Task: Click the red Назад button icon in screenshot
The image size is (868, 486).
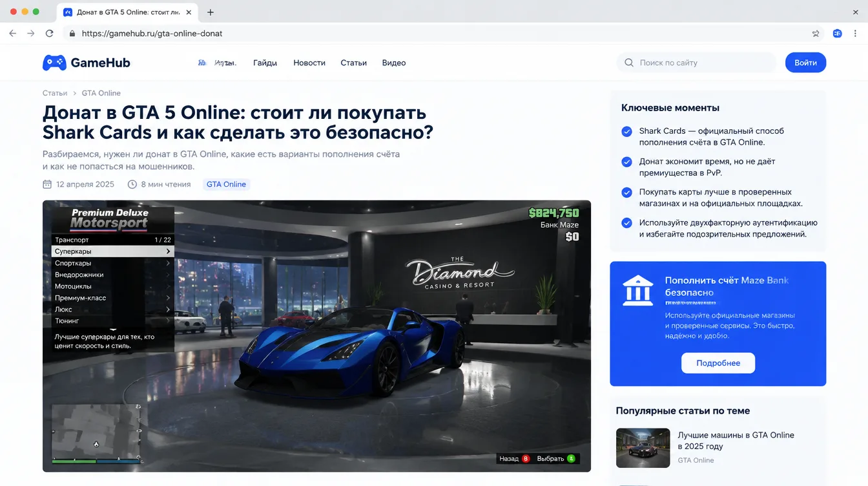Action: (x=526, y=459)
